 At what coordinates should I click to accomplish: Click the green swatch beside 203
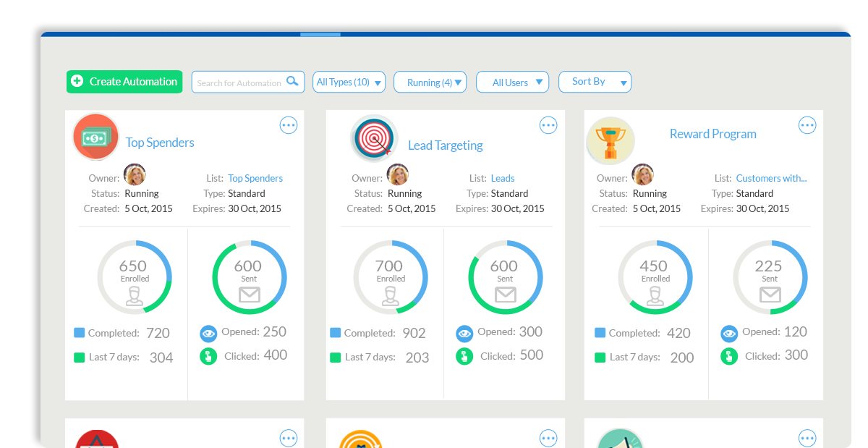(x=335, y=357)
